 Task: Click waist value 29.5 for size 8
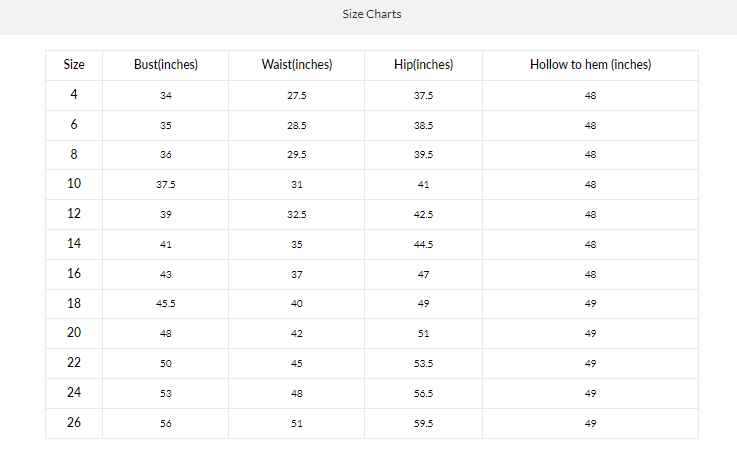coord(297,155)
